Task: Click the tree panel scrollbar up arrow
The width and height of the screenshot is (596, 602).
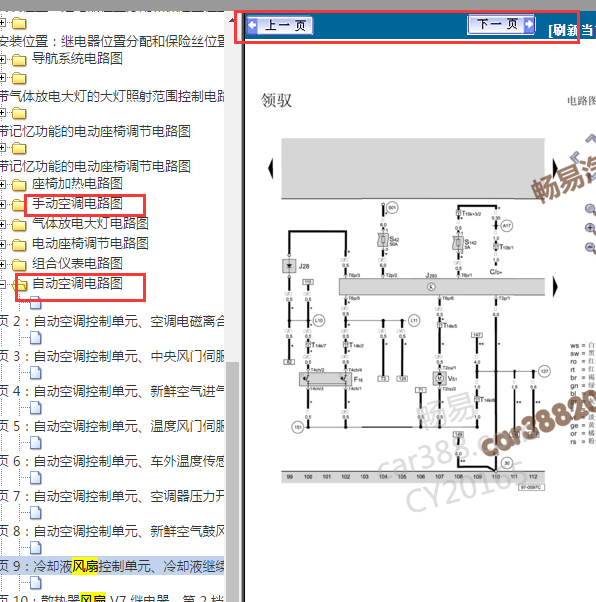Action: (x=232, y=20)
